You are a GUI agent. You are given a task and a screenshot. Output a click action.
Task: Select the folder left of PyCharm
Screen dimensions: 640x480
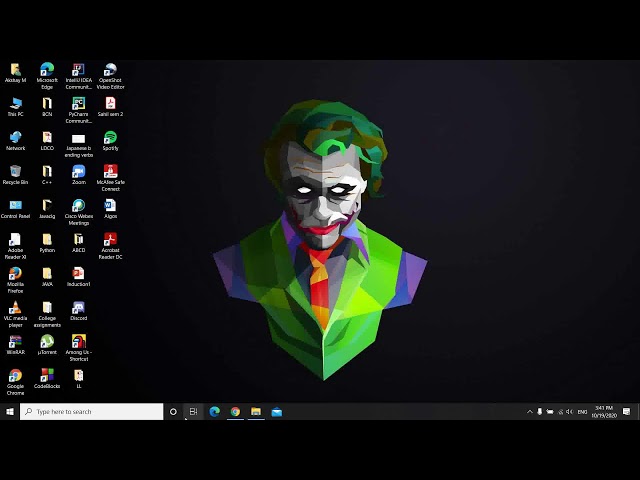click(47, 107)
